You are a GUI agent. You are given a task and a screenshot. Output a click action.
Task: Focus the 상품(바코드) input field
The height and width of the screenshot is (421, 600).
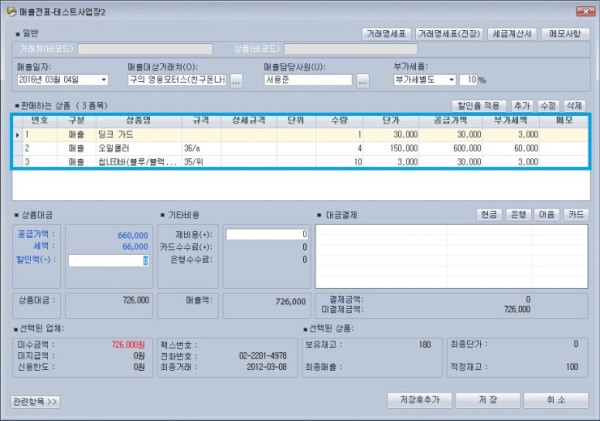pyautogui.click(x=351, y=49)
